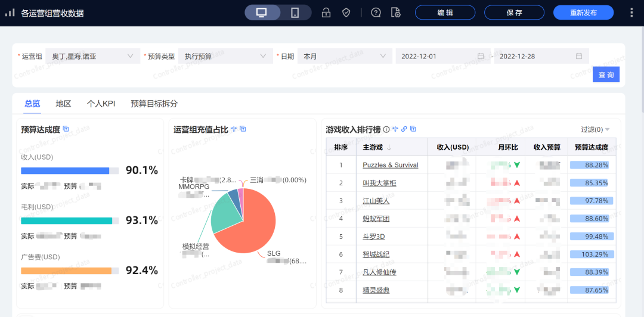
Task: Click green down arrow in 凡人修仙传 row
Action: click(517, 272)
